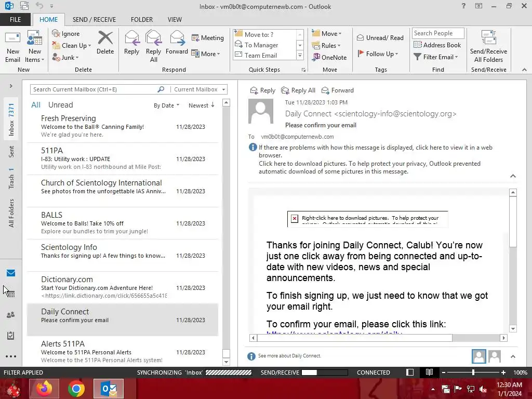Toggle Reading view in status bar
Viewport: 532px width, 399px height.
pos(429,372)
